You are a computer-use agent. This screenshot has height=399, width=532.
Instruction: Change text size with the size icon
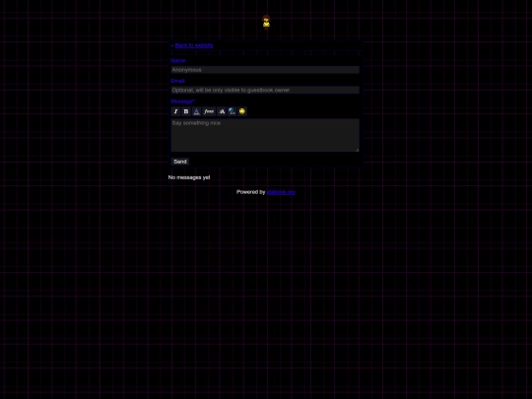coord(222,111)
